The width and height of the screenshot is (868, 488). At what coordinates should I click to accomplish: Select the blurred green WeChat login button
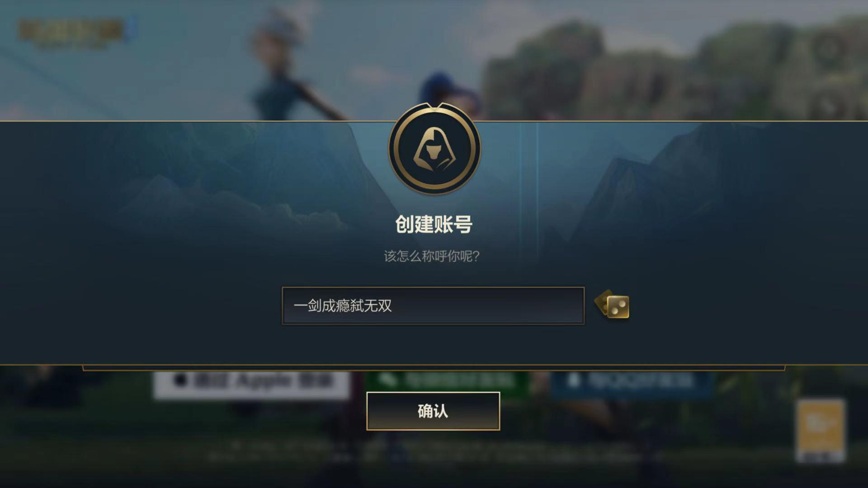448,384
